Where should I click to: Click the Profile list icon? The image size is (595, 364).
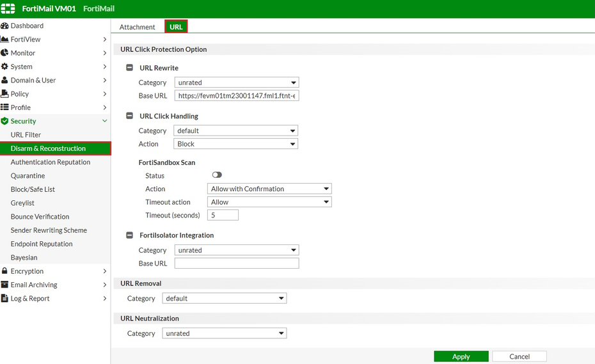point(4,107)
